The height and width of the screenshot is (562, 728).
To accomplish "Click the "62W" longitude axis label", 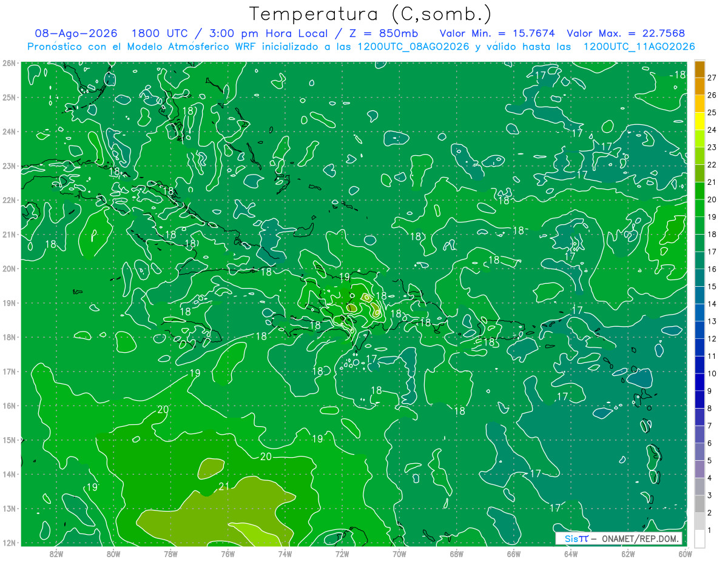I will pyautogui.click(x=628, y=554).
